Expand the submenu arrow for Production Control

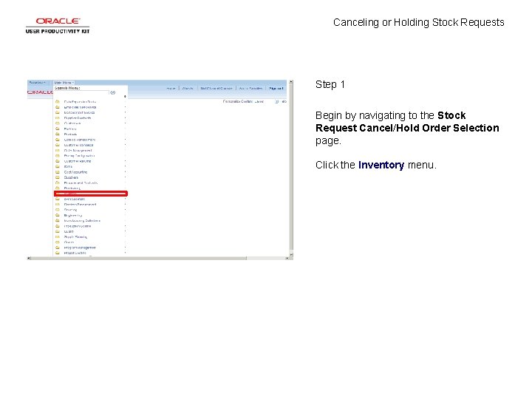point(125,226)
